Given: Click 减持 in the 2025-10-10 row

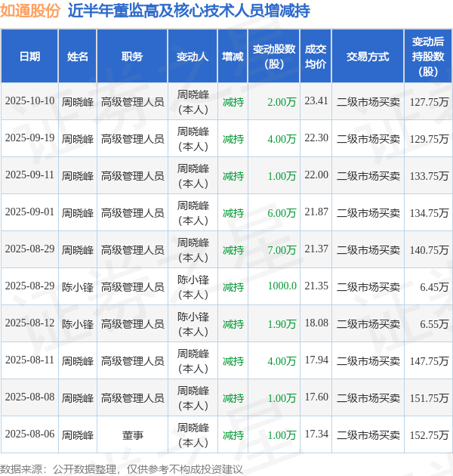Looking at the screenshot, I should pyautogui.click(x=233, y=102).
